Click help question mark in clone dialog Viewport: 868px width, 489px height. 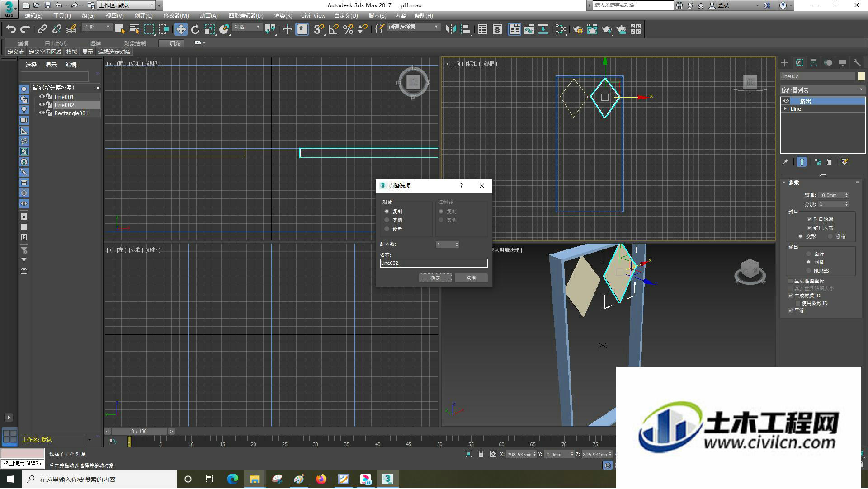(x=462, y=186)
